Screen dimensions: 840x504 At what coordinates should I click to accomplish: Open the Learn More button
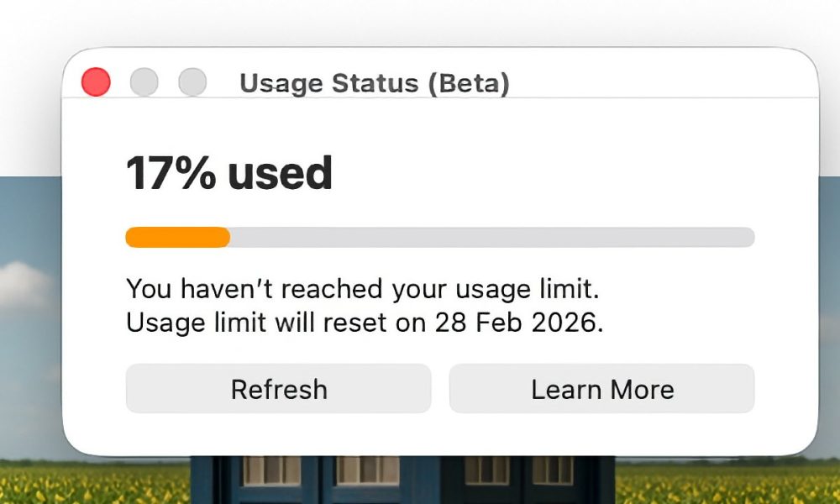click(x=601, y=389)
